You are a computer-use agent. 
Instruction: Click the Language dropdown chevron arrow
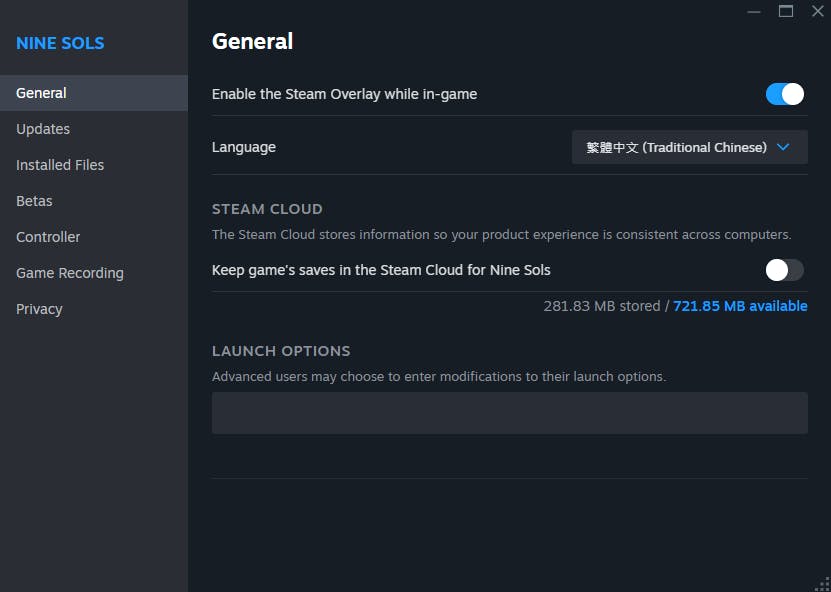783,147
